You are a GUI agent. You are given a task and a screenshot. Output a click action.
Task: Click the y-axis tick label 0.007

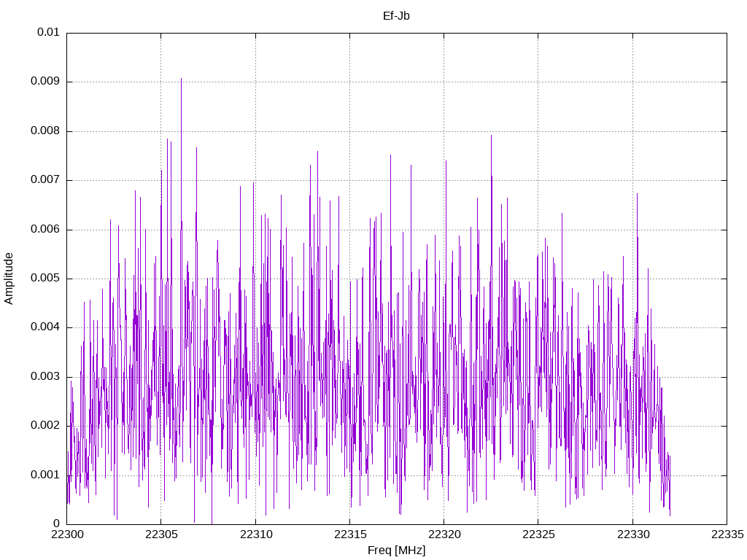45,180
